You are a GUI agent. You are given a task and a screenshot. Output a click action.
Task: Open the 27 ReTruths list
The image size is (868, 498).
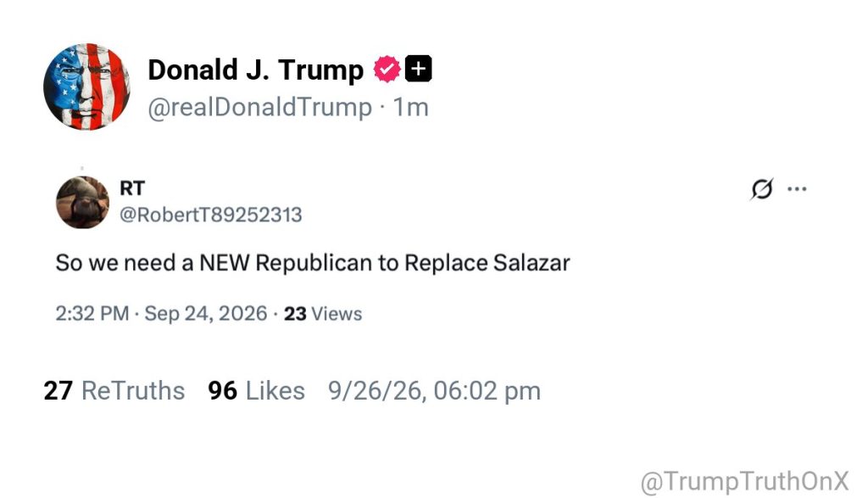tap(114, 390)
